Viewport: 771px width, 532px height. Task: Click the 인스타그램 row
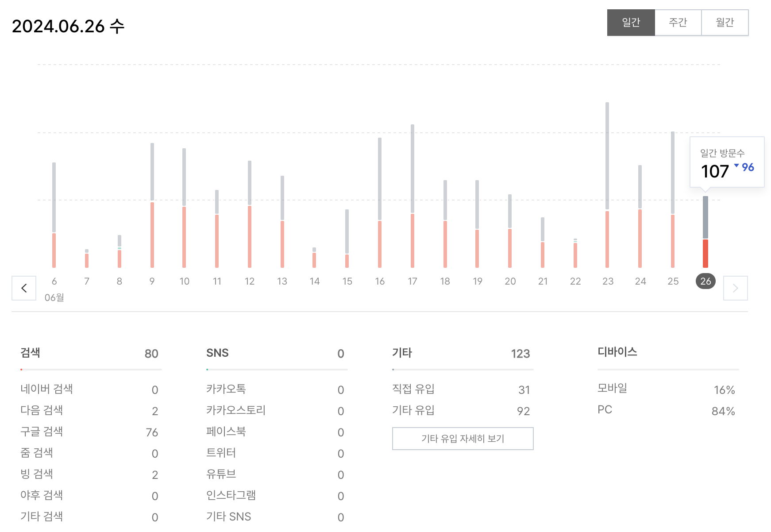point(277,495)
